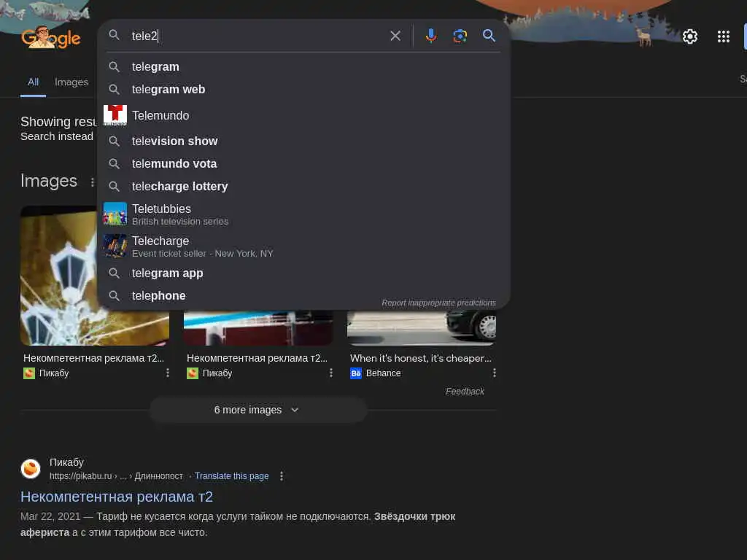Open Images section three-dot menu
This screenshot has height=560, width=747.
92,182
